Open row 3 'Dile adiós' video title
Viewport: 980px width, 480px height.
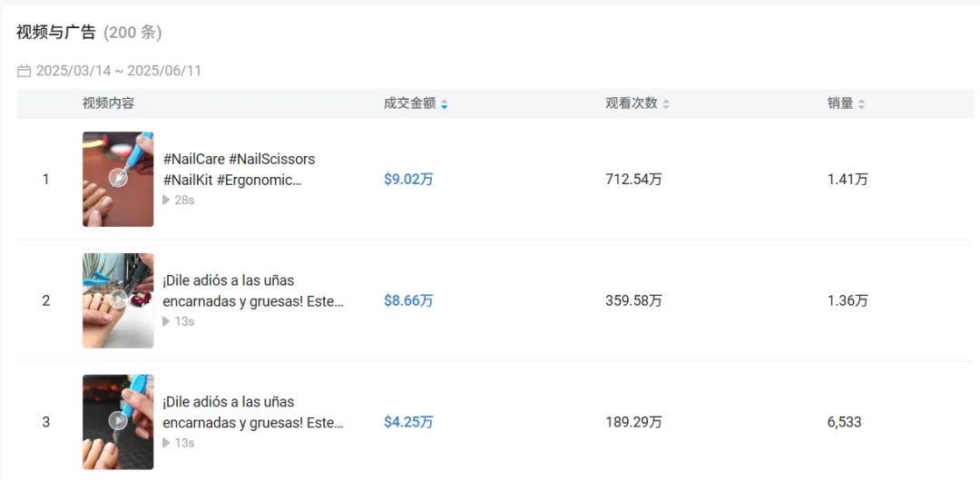(253, 413)
